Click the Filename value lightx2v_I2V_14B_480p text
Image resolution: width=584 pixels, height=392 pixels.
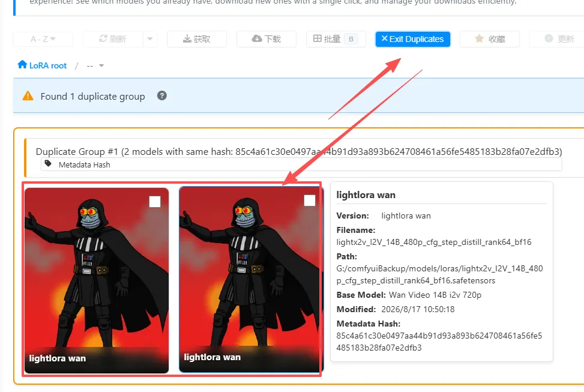coord(433,242)
